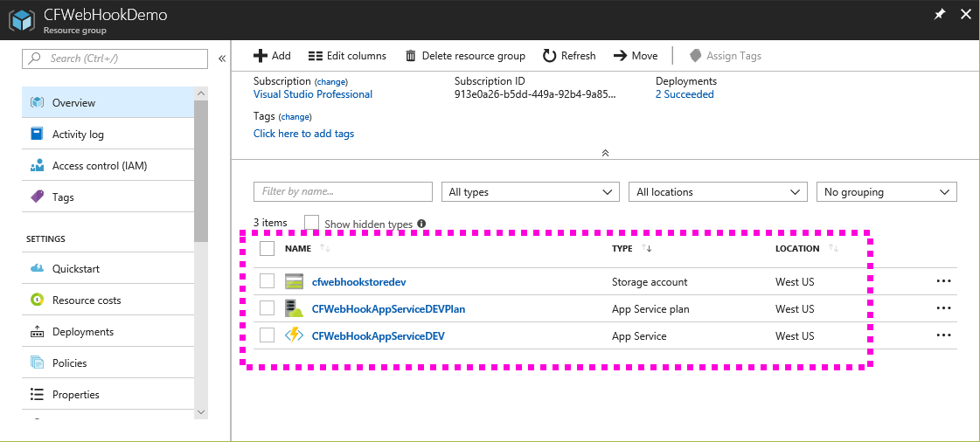Click the Access control people icon
The width and height of the screenshot is (980, 442).
(x=37, y=166)
